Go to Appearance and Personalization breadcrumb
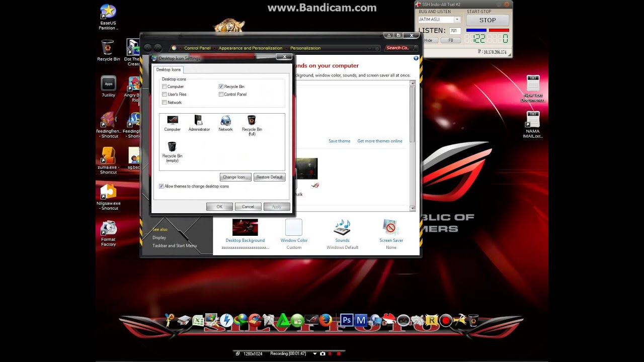Image resolution: width=644 pixels, height=362 pixels. coord(250,48)
